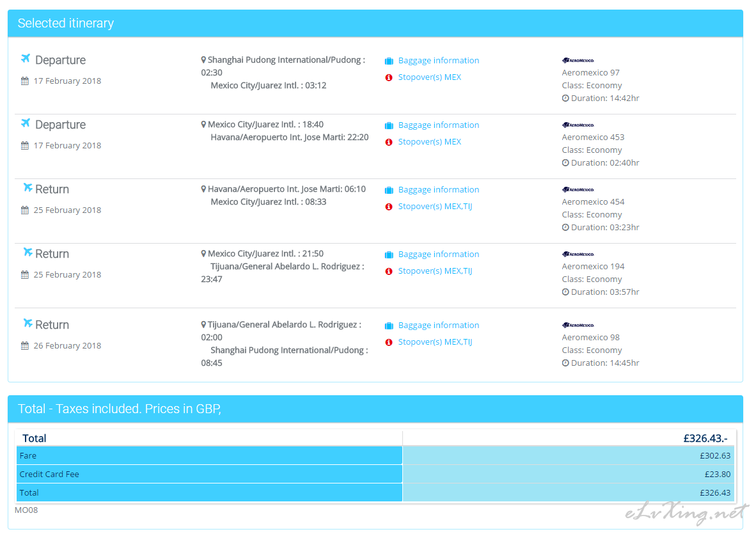Screen dimensions: 756x534
Task: Click the suitcase icon in Aeromexico 98 row
Action: click(x=389, y=326)
